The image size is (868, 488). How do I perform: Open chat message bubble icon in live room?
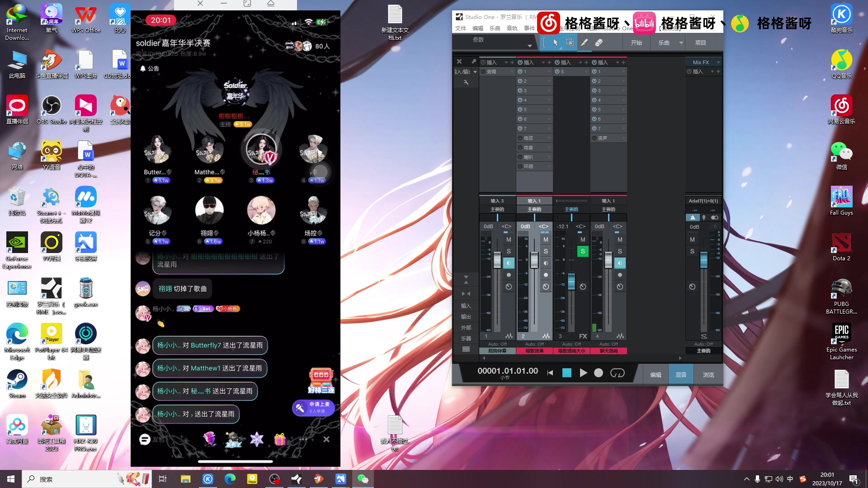[x=145, y=439]
